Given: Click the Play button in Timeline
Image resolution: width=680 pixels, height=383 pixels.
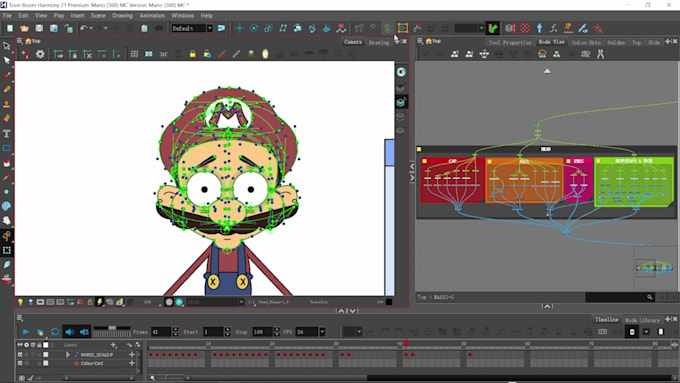Looking at the screenshot, I should point(26,332).
